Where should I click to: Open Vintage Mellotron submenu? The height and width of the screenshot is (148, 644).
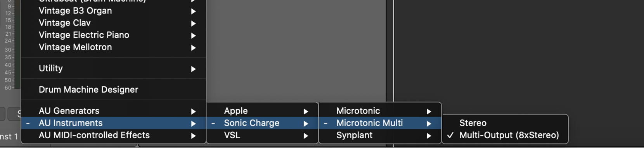pos(113,47)
